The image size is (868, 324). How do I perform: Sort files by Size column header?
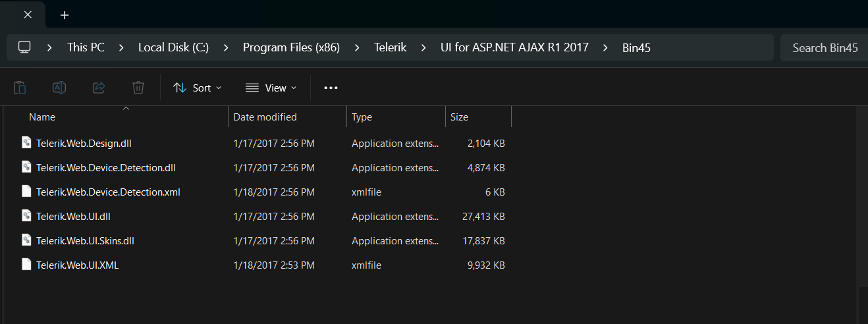tap(459, 117)
